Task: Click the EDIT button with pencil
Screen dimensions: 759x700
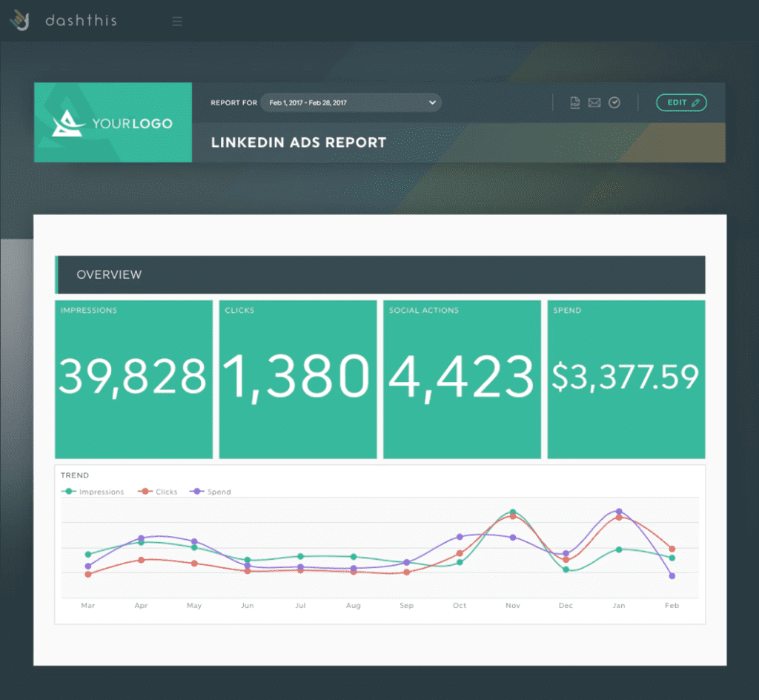Action: [681, 102]
